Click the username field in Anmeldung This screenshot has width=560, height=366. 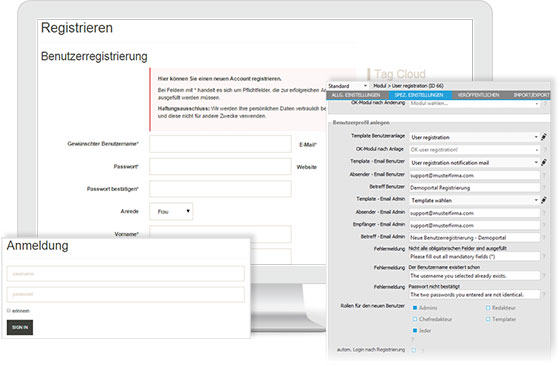click(126, 274)
